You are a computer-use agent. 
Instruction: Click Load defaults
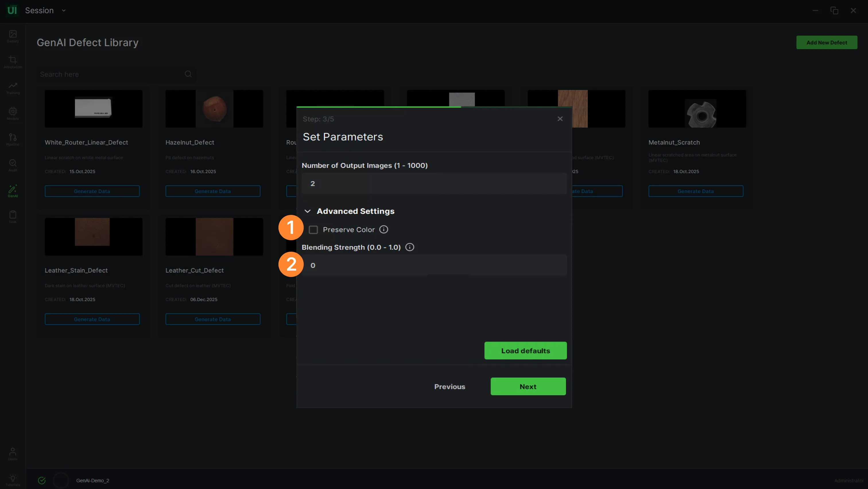[x=525, y=351]
